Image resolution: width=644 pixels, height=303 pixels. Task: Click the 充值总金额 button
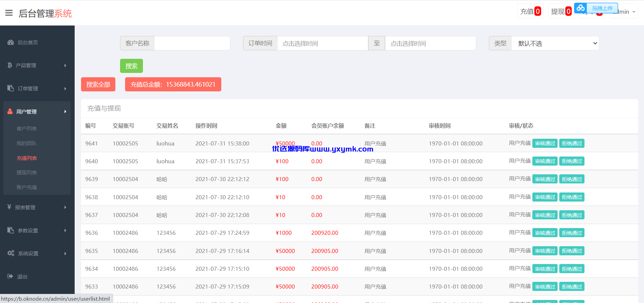click(173, 84)
